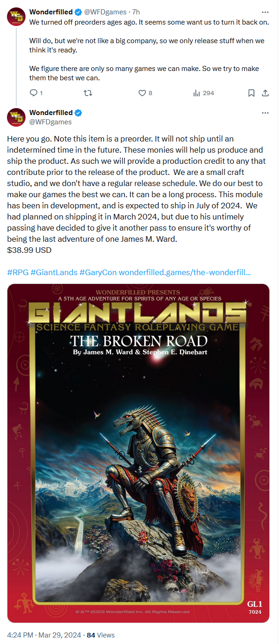Open Wonderfilled avatar on second tweet
This screenshot has height=644, width=280.
click(16, 117)
